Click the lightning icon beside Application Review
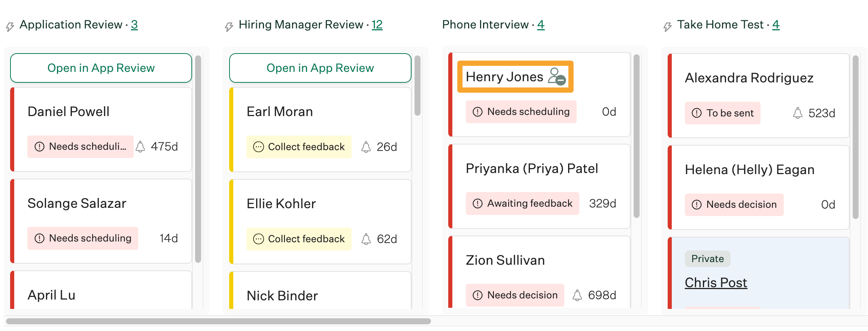 [10, 27]
